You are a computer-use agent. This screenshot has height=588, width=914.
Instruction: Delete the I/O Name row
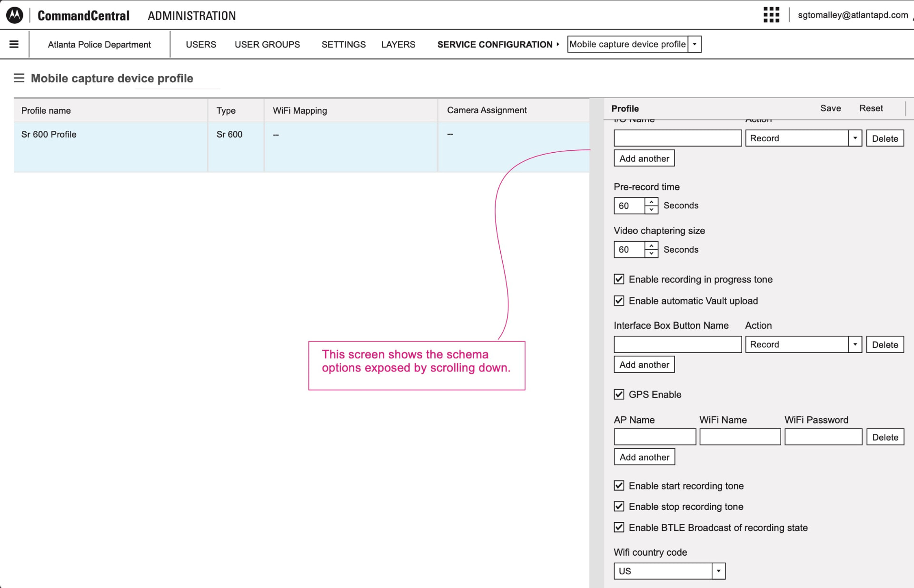[x=885, y=138]
